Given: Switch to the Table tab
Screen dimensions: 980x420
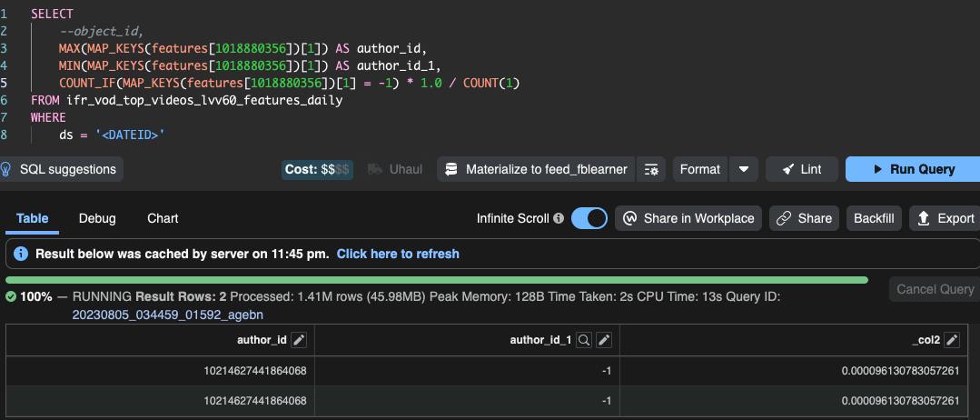Looking at the screenshot, I should [32, 218].
